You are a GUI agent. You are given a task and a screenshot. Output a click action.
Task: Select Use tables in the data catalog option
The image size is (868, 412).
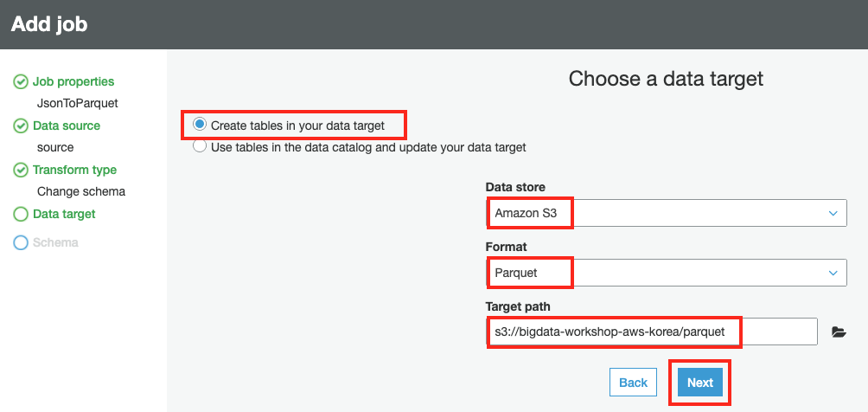coord(200,146)
